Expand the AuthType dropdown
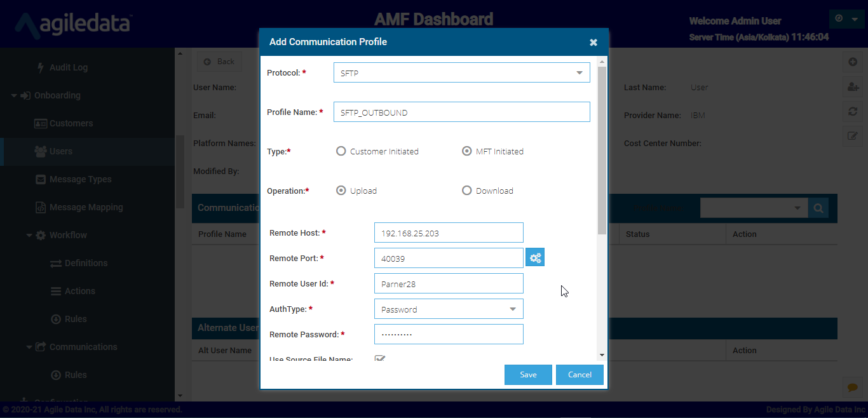Viewport: 868px width, 418px height. click(x=449, y=309)
